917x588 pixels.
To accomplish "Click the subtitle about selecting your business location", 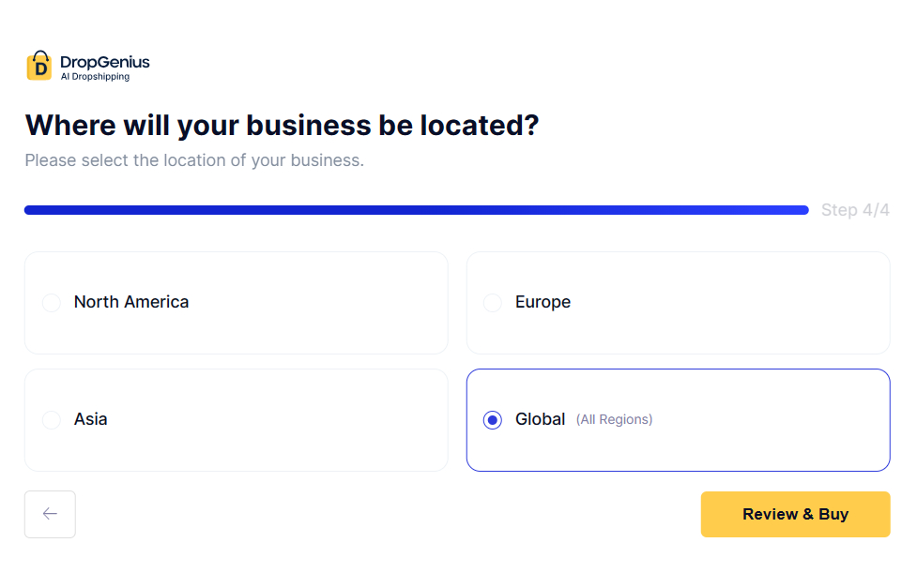I will tap(193, 160).
